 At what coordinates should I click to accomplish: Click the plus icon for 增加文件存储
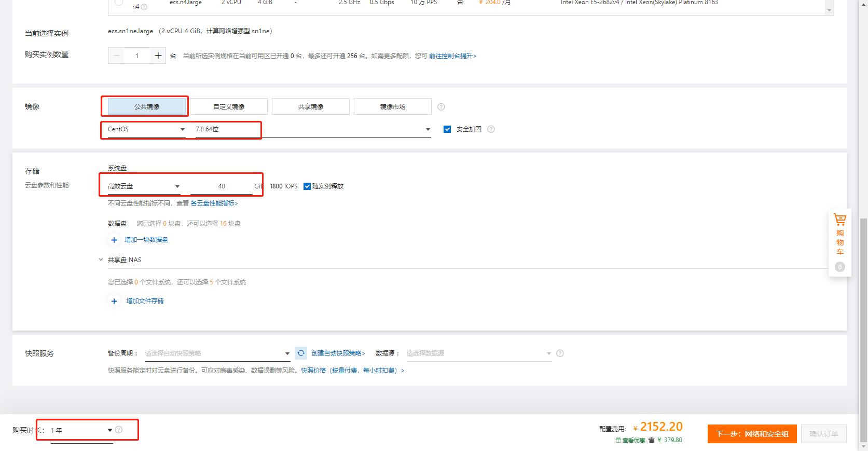pos(114,301)
